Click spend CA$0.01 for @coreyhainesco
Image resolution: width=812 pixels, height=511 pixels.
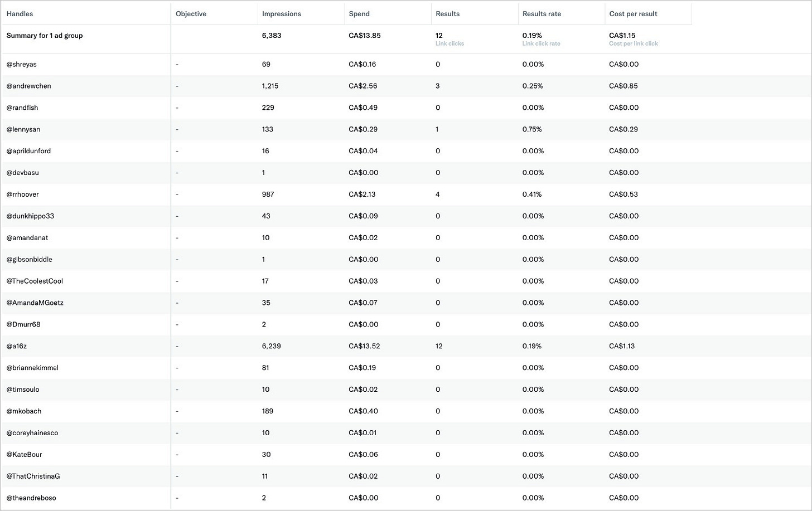pos(362,434)
